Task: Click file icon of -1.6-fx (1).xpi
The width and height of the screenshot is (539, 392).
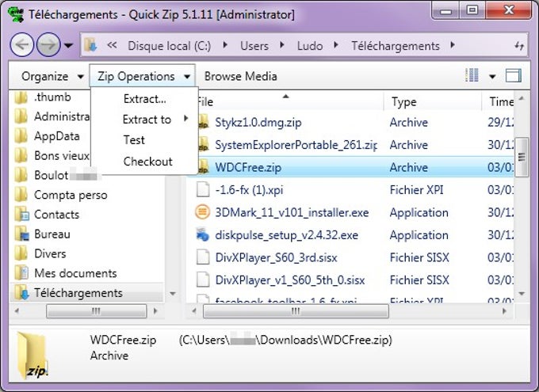Action: pyautogui.click(x=203, y=189)
